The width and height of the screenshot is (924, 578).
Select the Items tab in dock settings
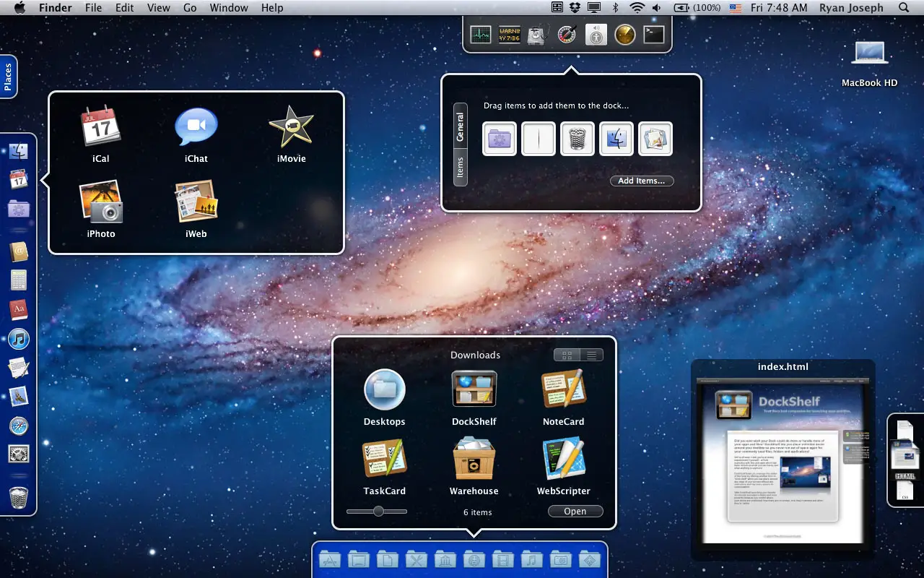point(460,169)
